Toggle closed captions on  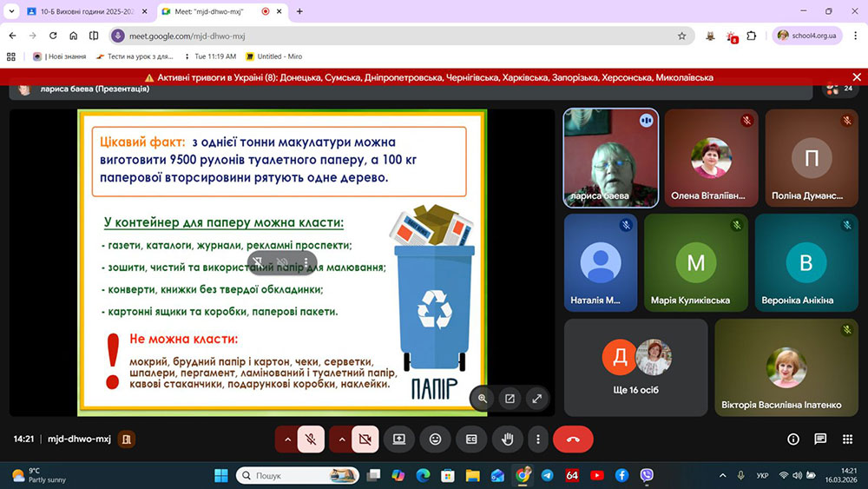[471, 439]
